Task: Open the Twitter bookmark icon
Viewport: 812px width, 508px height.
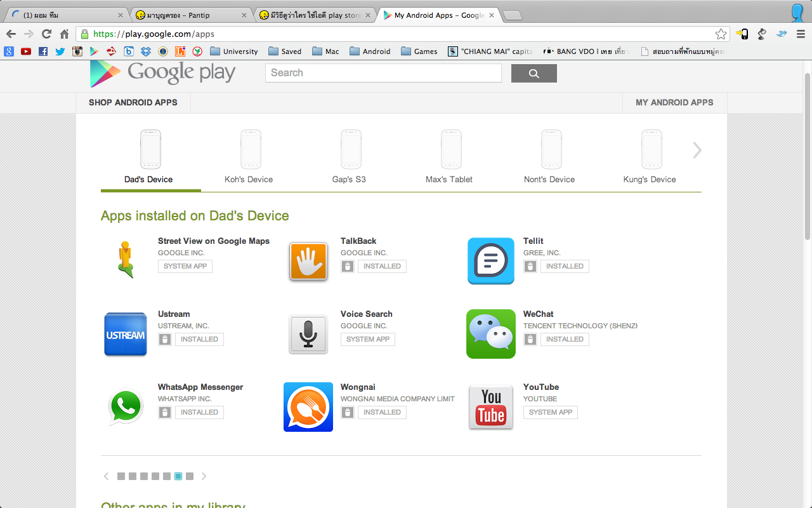Action: [x=60, y=51]
